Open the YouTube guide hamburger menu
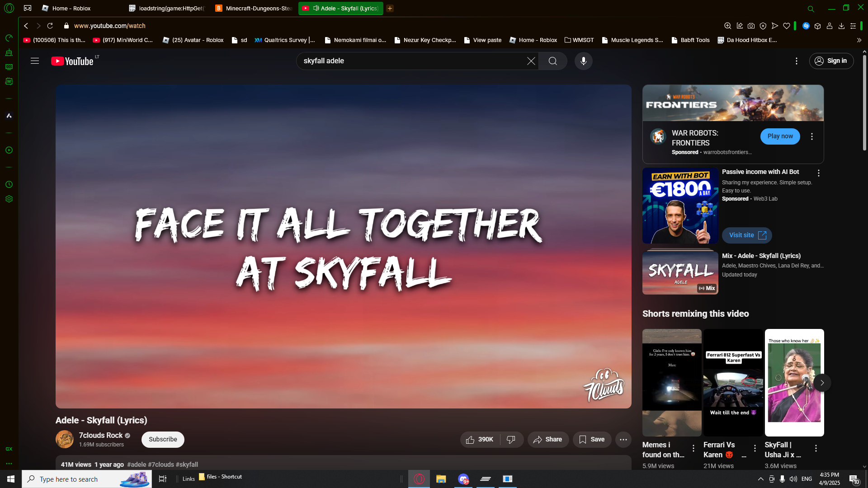Viewport: 868px width, 488px height. pos(35,61)
